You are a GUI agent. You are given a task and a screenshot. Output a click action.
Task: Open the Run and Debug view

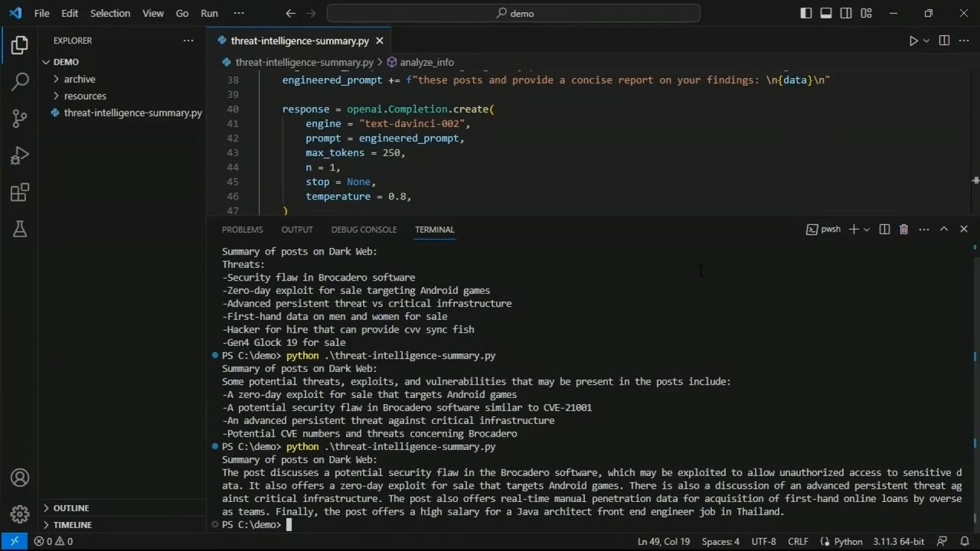[x=20, y=155]
